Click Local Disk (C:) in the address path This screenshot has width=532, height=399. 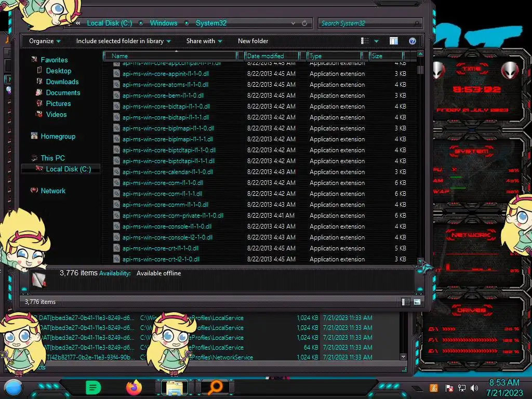[110, 23]
